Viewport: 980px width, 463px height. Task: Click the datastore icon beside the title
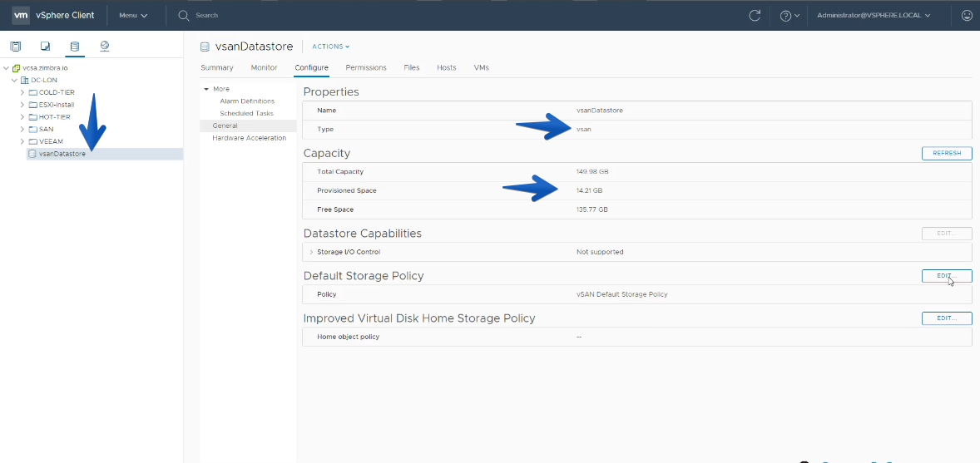tap(205, 47)
